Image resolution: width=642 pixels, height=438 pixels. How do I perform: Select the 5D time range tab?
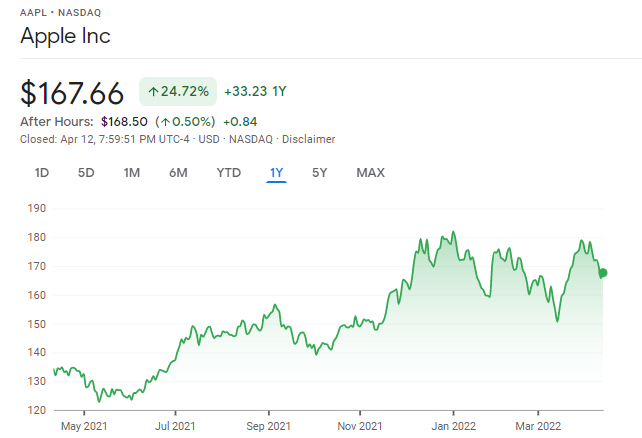[86, 173]
